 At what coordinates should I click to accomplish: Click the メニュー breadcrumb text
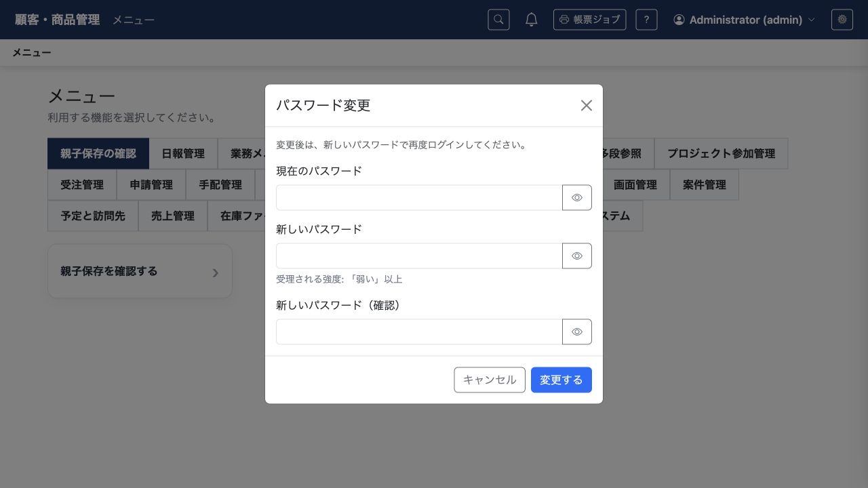[x=32, y=52]
